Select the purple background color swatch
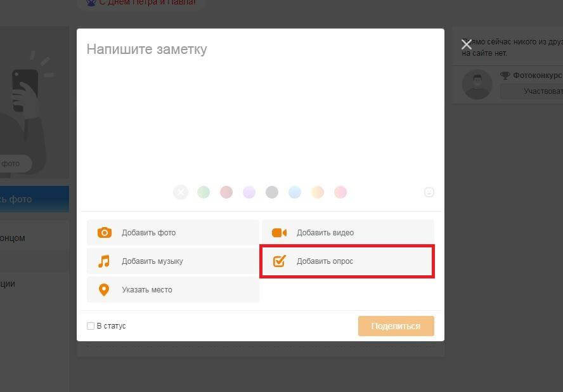 tap(249, 192)
